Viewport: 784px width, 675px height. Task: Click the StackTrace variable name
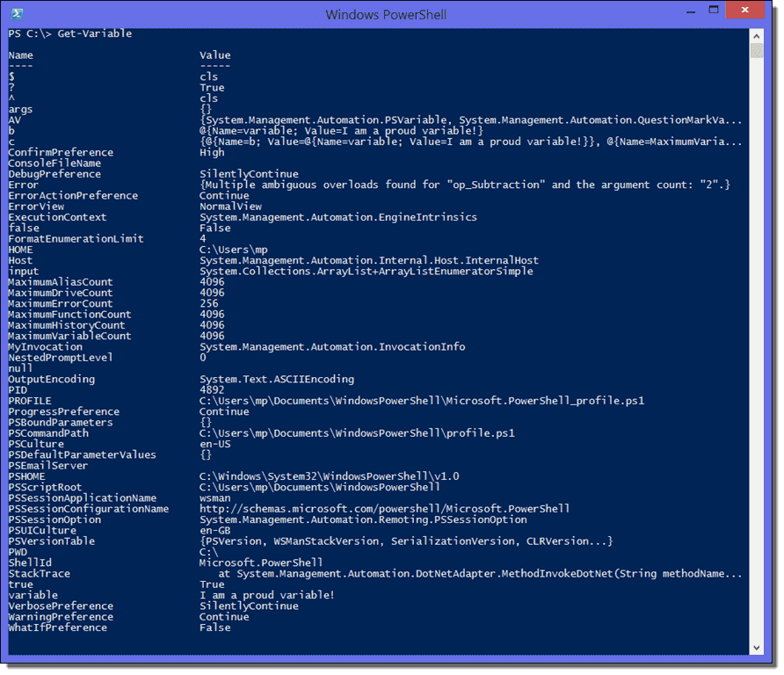39,574
